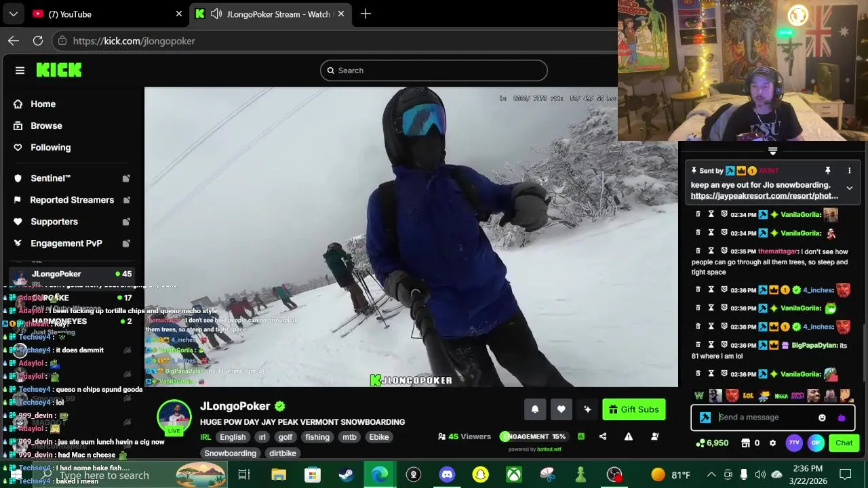Toggle the follow heart button

click(x=561, y=409)
